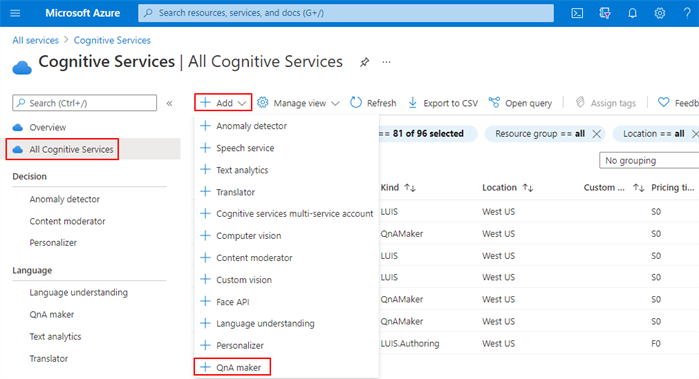Collapse the sidebar with the double chevron

click(169, 103)
